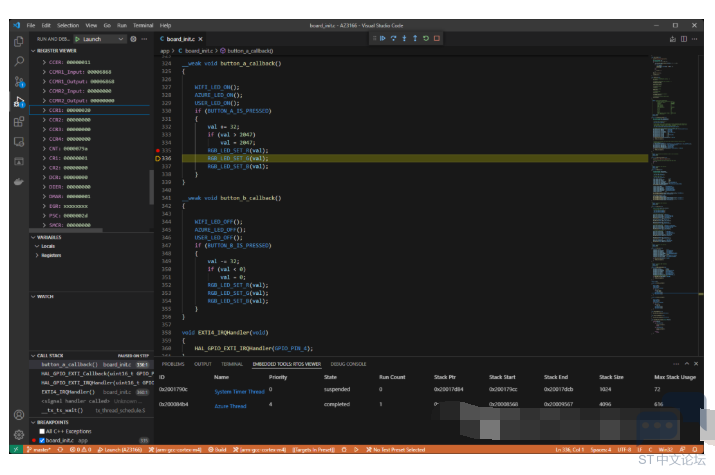Click the debug Step Over icon

click(x=394, y=39)
